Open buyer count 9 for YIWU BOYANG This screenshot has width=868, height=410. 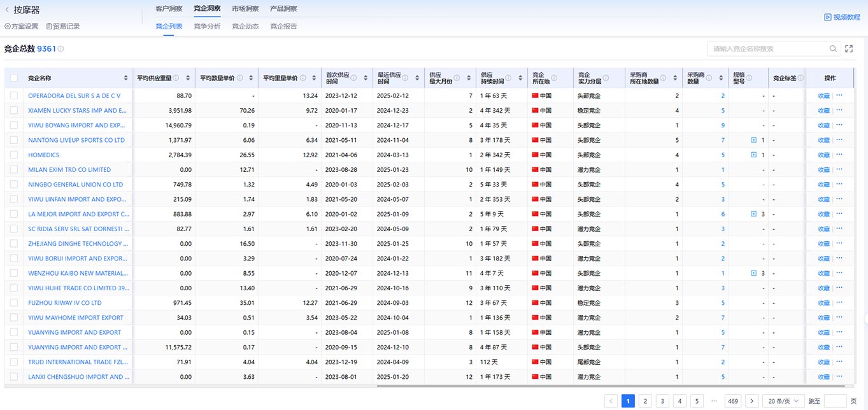pos(723,125)
